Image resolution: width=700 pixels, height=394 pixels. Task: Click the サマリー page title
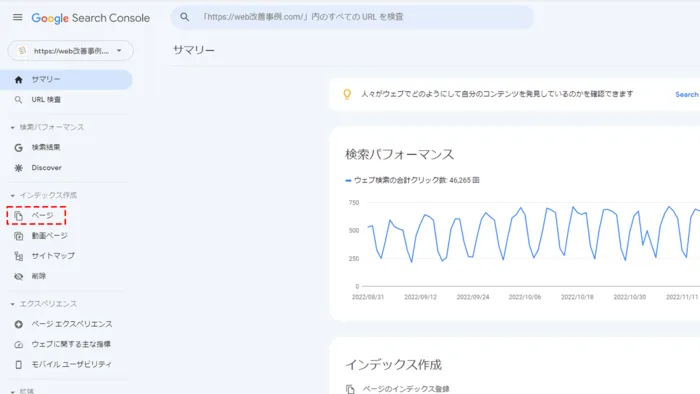[194, 50]
